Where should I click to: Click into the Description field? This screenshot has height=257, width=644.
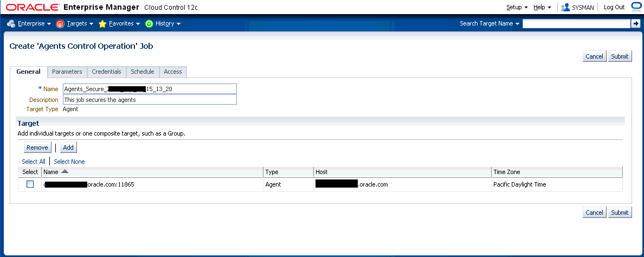point(150,99)
